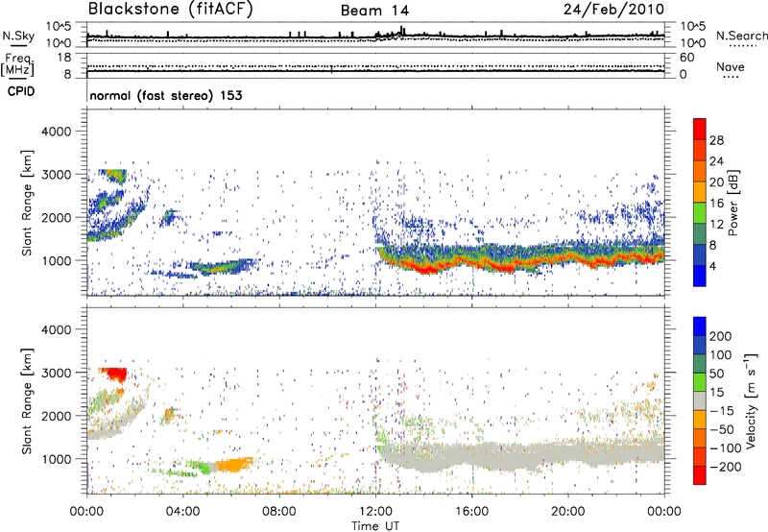This screenshot has width=768, height=532.
Task: Click the 'Nave' legend label
Action: click(731, 67)
